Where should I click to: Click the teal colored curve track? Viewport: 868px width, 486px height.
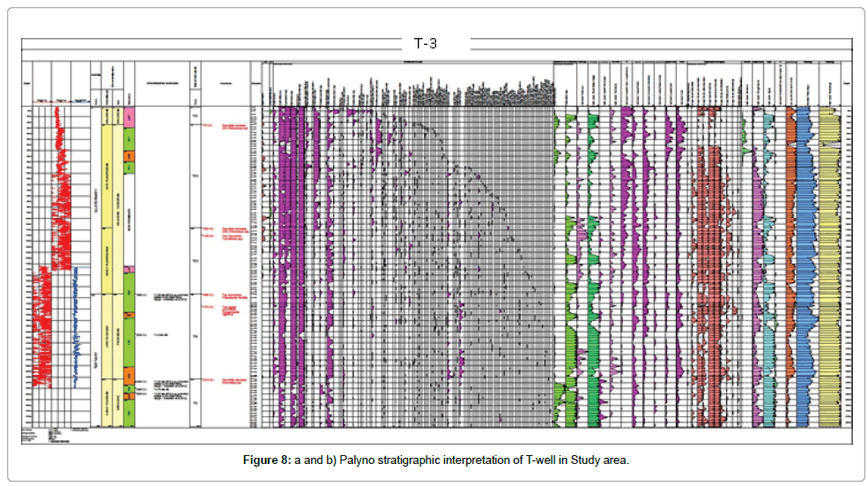click(769, 265)
